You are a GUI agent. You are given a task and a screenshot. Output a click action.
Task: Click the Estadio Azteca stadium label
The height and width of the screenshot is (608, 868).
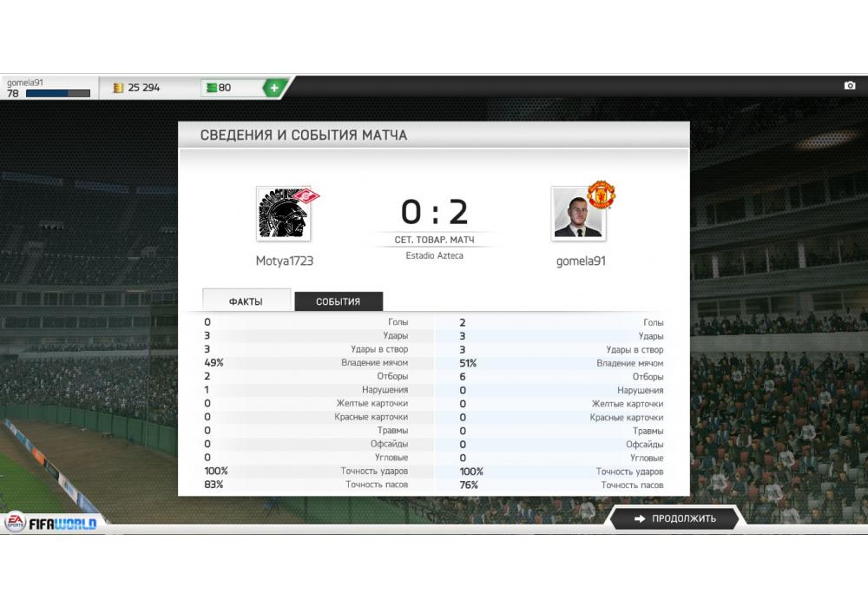[x=435, y=255]
